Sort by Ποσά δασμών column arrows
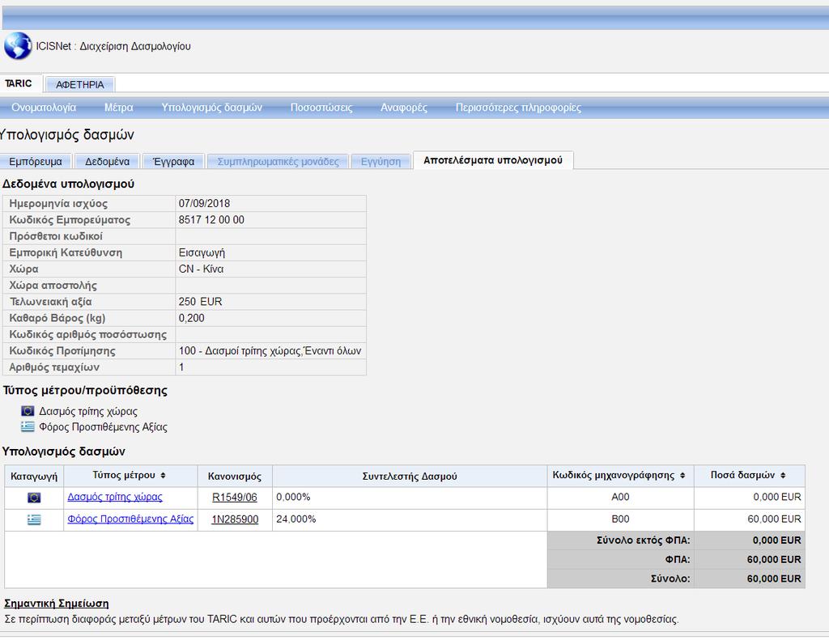The image size is (829, 644). (x=783, y=476)
